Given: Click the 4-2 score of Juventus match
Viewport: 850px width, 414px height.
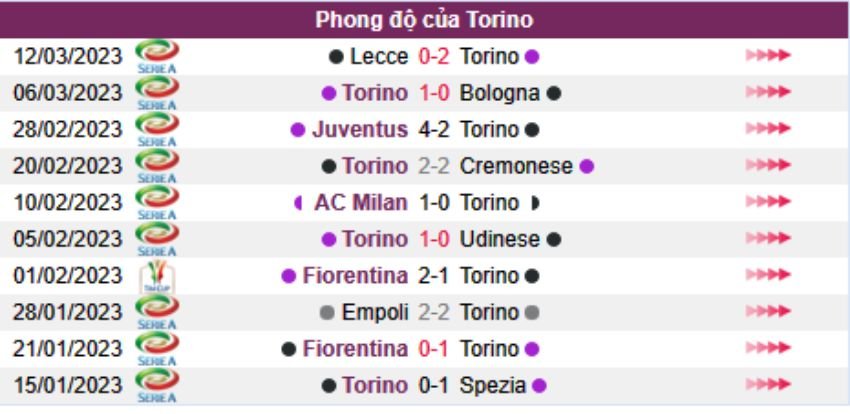Looking at the screenshot, I should 434,130.
